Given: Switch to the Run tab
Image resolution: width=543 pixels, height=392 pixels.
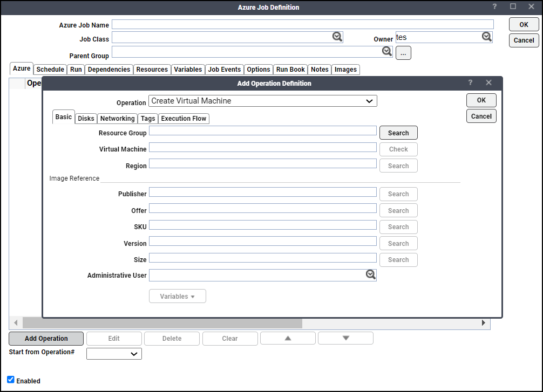Looking at the screenshot, I should pos(76,70).
